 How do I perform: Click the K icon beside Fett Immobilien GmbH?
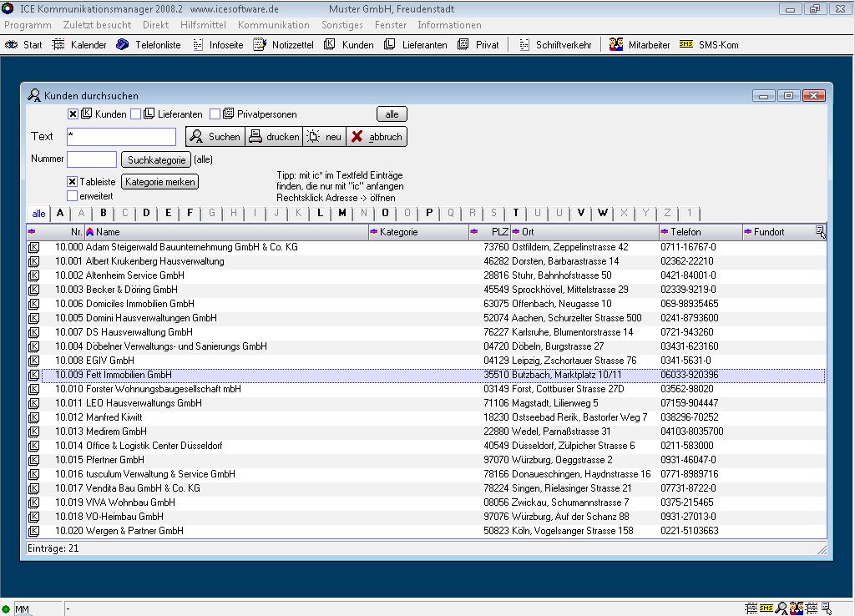[34, 376]
